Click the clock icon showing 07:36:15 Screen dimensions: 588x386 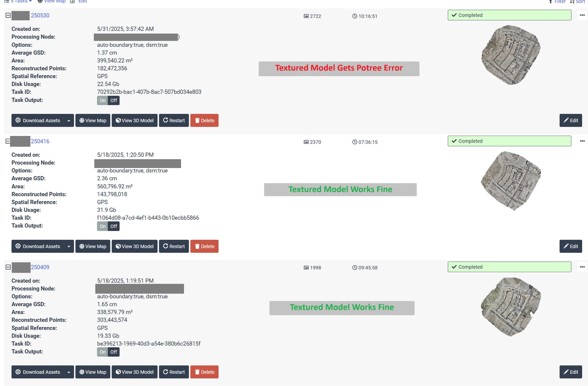(354, 142)
